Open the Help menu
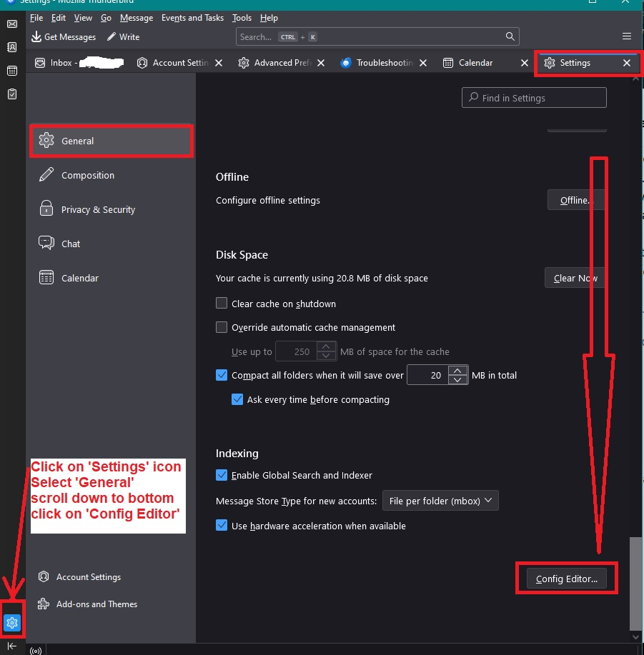The height and width of the screenshot is (655, 644). [x=269, y=18]
